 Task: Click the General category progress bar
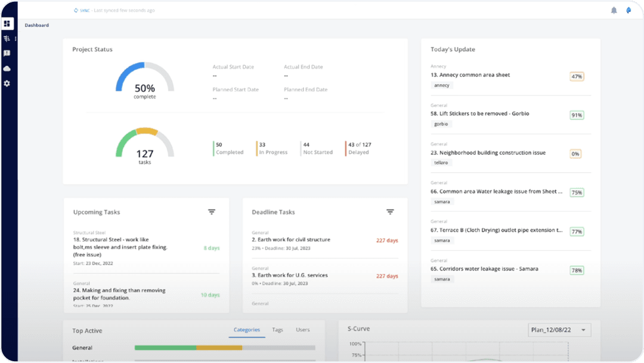pyautogui.click(x=225, y=347)
